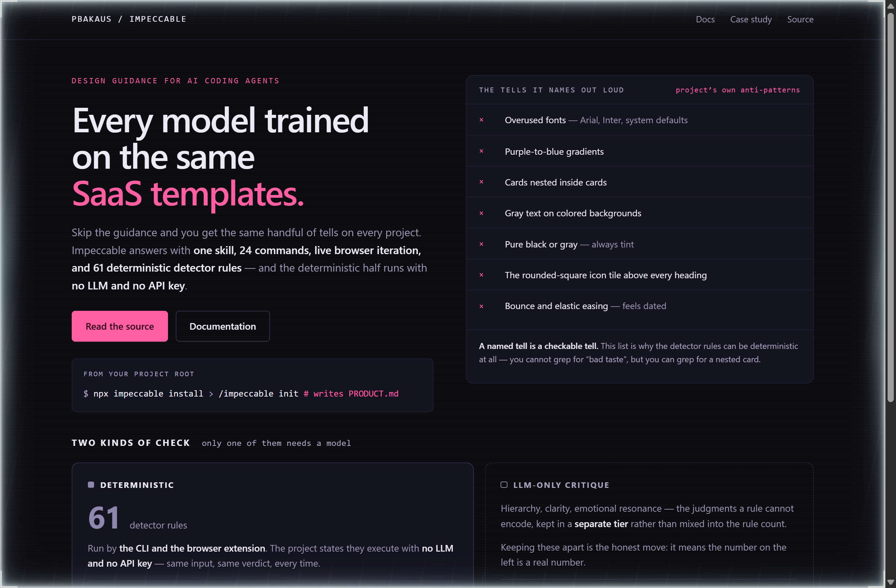Click the PBAKAUS / IMPECCABLE site title

129,19
